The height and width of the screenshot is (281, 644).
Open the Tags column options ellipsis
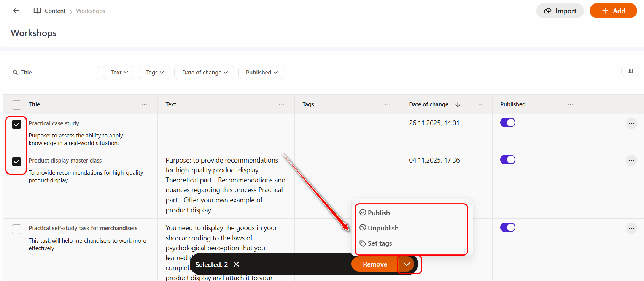[388, 104]
